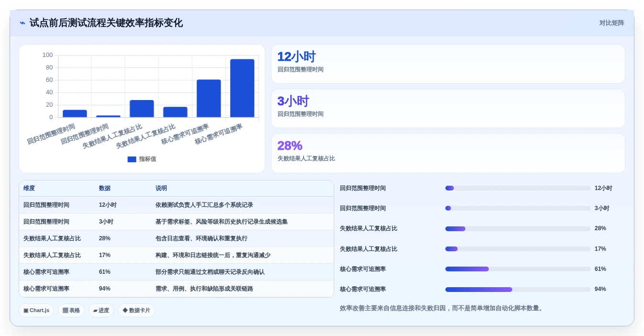Image resolution: width=644 pixels, height=336 pixels.
Task: Click the 17% value beside the progress bar
Action: [x=600, y=249]
